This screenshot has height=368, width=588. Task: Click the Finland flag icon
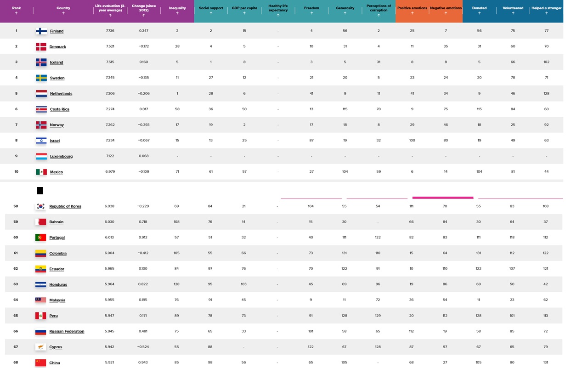[41, 31]
